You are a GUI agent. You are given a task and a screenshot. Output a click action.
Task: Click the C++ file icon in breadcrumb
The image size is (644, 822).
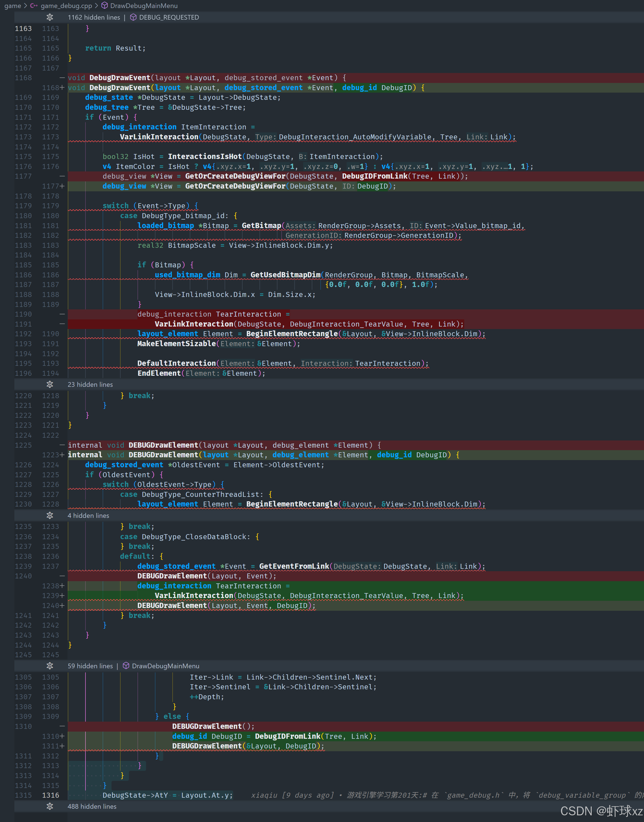coord(34,6)
